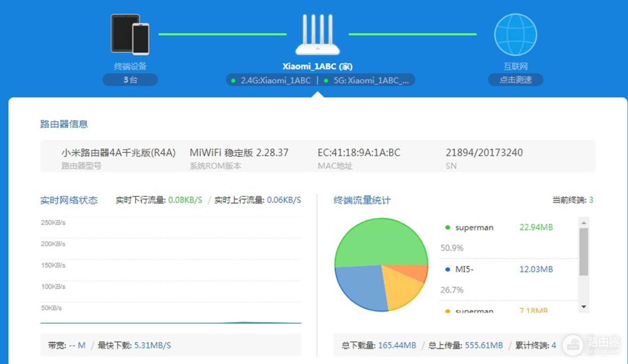Click current terminals count 3
Screen dimensions: 628x364
[591, 200]
